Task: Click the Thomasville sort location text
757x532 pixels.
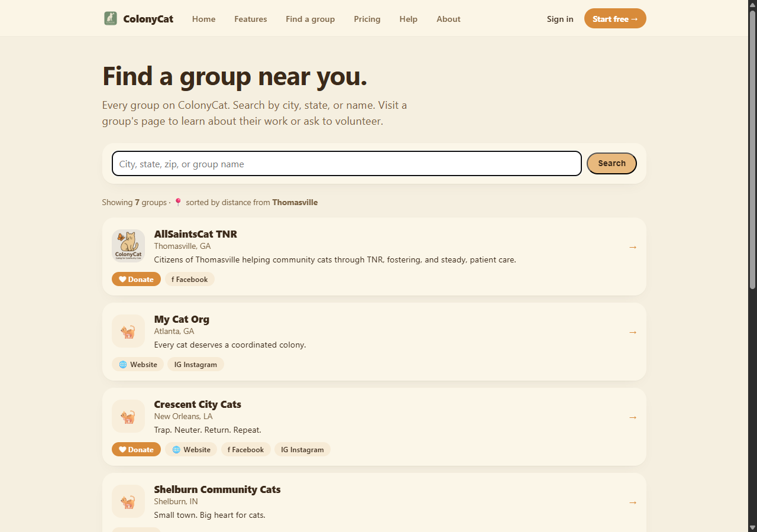Action: coord(295,202)
